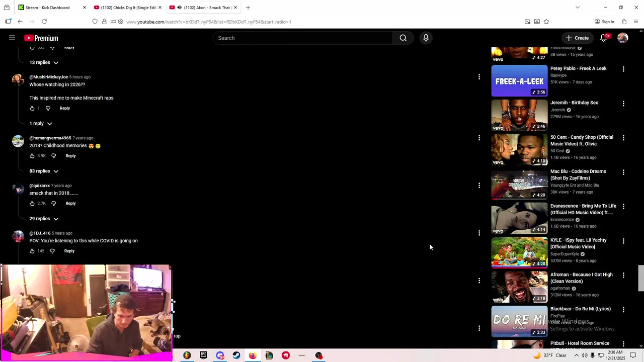Open weather widget showing 33°F Clear

(x=550, y=355)
